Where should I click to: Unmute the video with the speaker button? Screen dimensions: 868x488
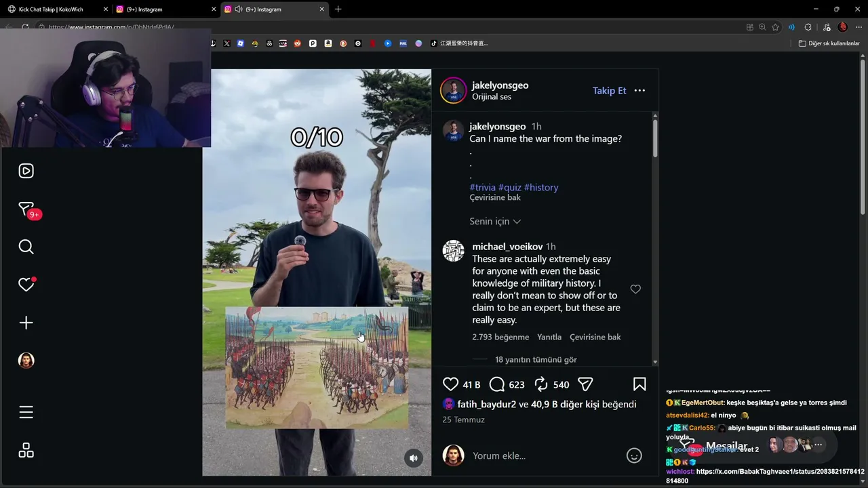tap(414, 458)
